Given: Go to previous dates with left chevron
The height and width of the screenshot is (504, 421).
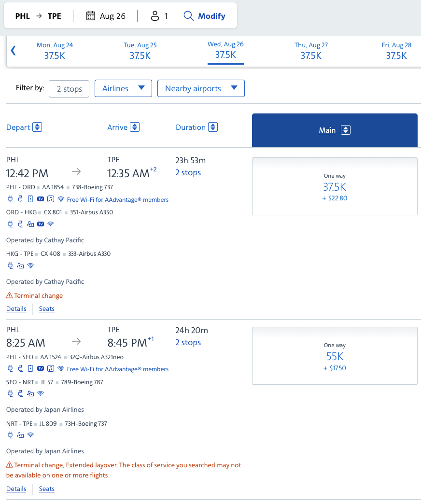Looking at the screenshot, I should pyautogui.click(x=13, y=51).
